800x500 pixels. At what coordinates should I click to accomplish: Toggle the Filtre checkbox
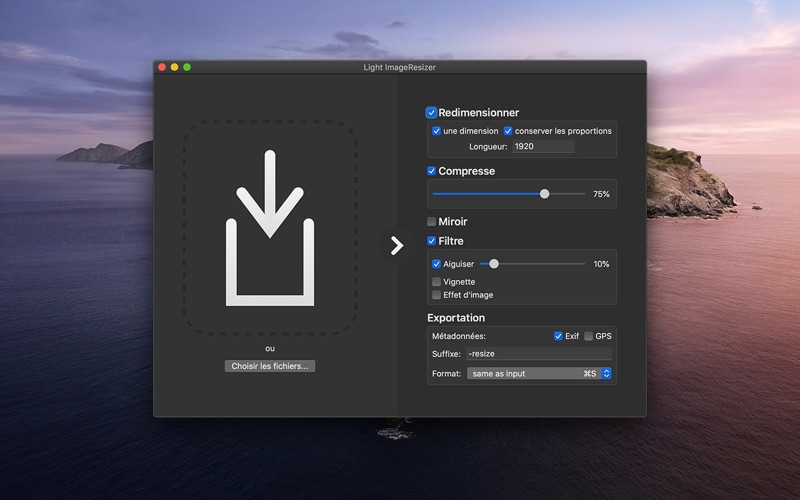coord(432,241)
